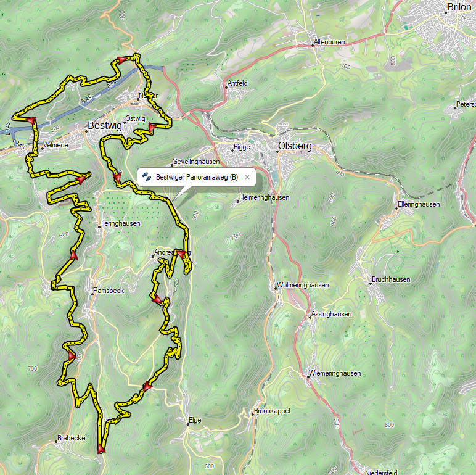Click the Bruchhausen place marker
Screen dimensions: 476x475
[x=371, y=284]
